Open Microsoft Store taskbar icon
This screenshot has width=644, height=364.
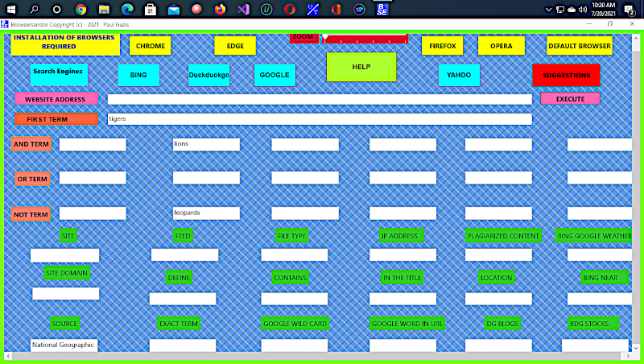click(x=151, y=9)
